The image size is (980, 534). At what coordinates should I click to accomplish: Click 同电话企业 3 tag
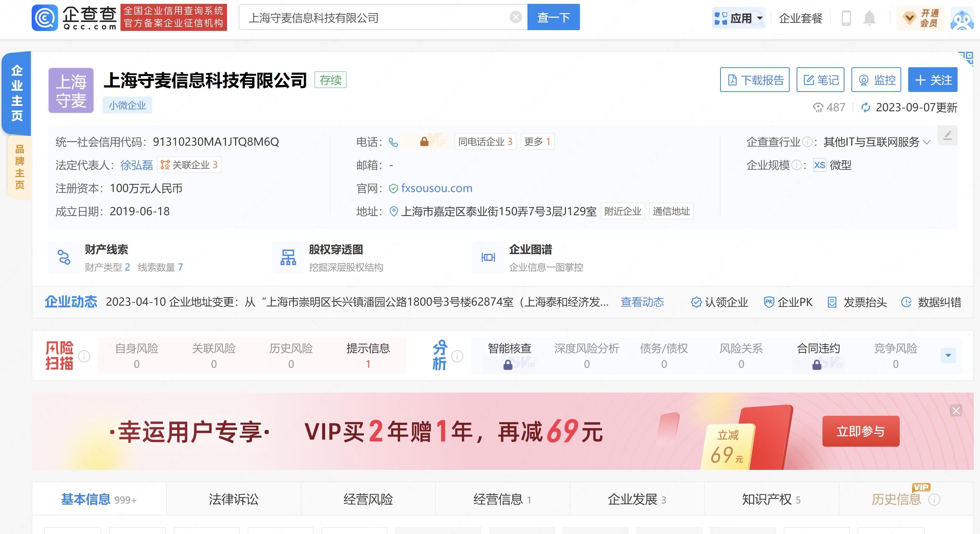[485, 142]
